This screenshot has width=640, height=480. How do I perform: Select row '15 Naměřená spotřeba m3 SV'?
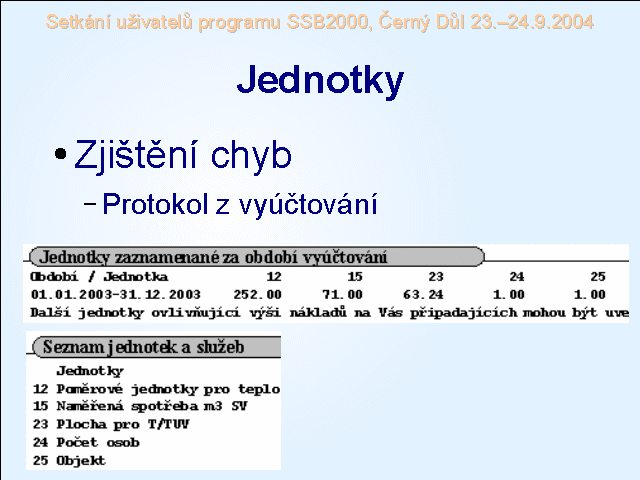pos(140,406)
